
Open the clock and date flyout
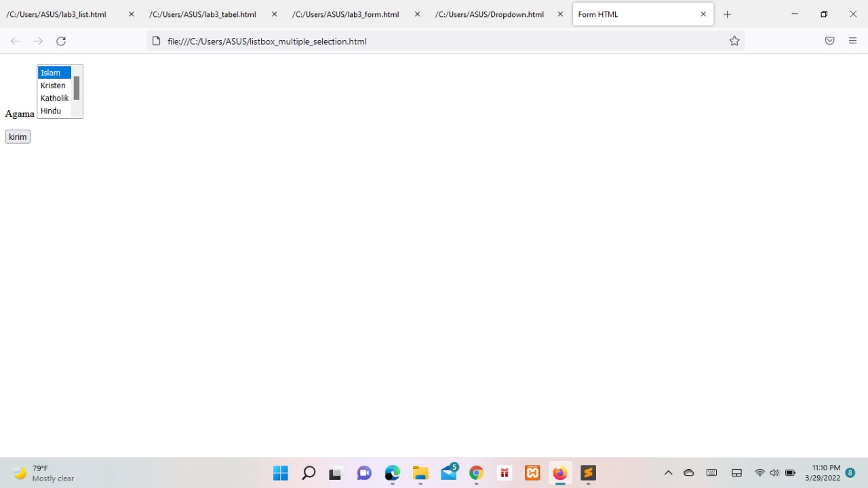(823, 473)
